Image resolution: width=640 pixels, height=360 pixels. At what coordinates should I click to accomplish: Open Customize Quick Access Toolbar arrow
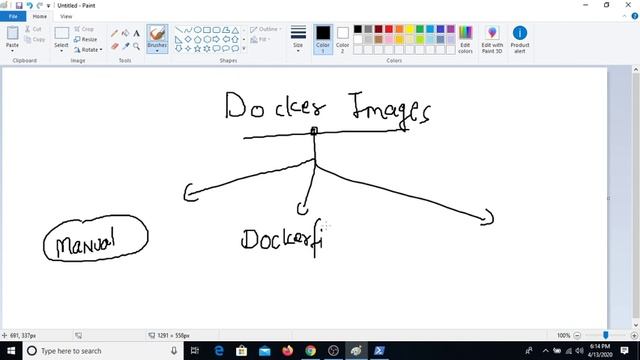(49, 6)
